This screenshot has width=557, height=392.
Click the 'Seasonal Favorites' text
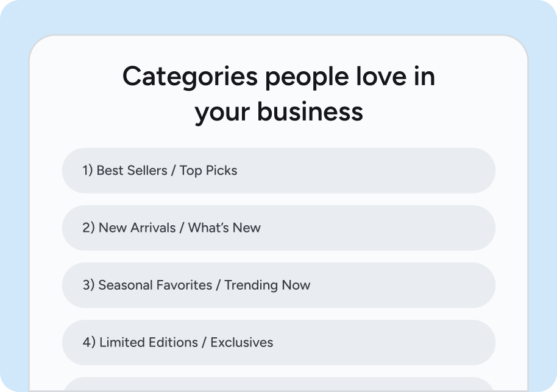coord(155,285)
